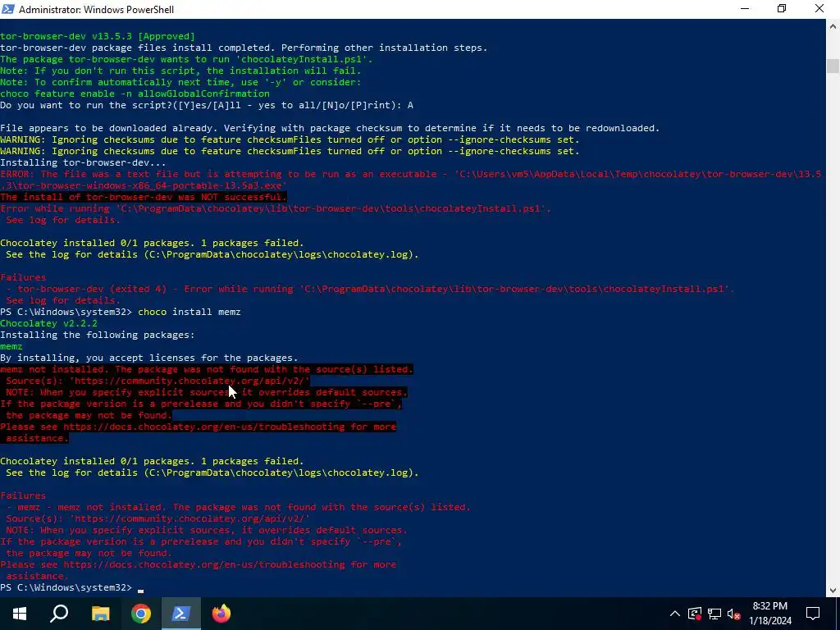Click the first 'Failures' heading for tor-browser-dev
Viewport: 840px width, 630px height.
pyautogui.click(x=23, y=277)
